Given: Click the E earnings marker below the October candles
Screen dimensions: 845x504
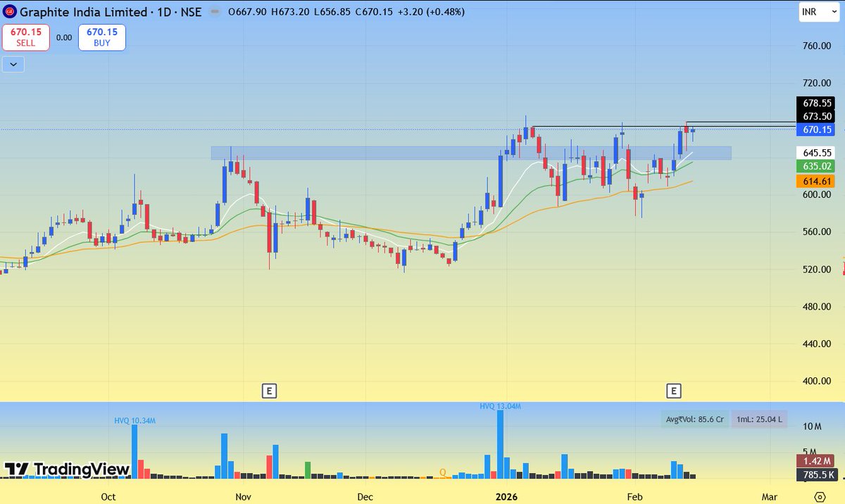Looking at the screenshot, I should click(269, 390).
